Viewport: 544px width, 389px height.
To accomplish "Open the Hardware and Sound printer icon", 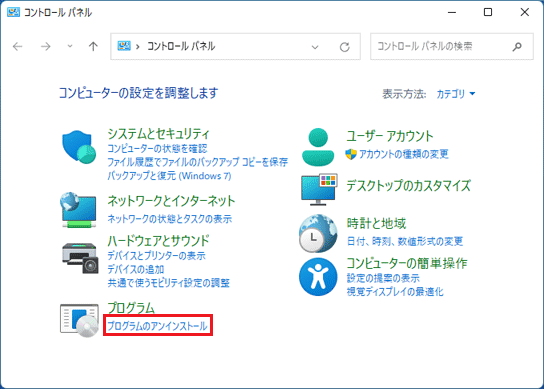I will point(80,258).
